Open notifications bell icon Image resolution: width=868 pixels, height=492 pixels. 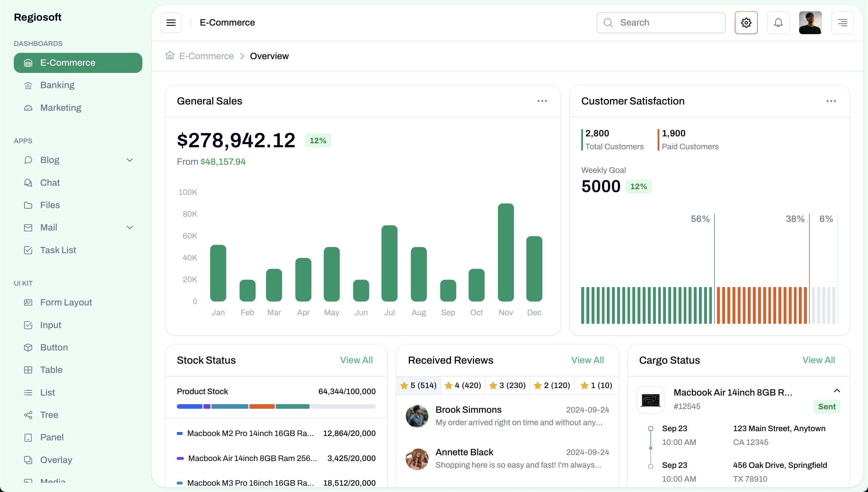point(778,23)
